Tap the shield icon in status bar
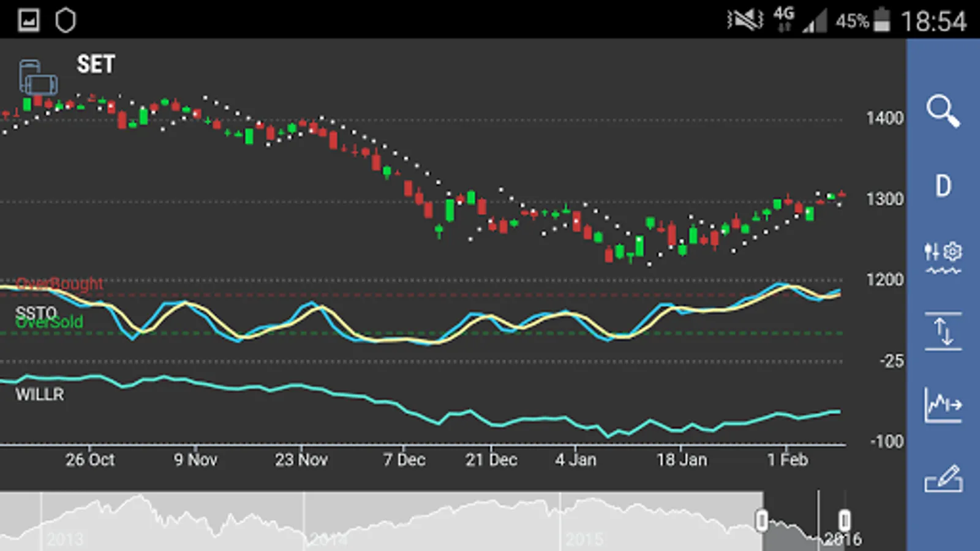The height and width of the screenshot is (551, 980). [x=66, y=20]
